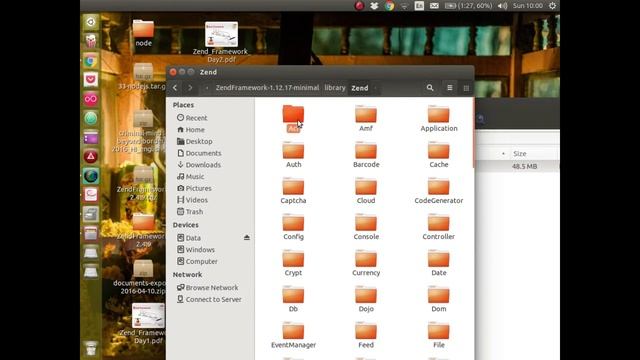Click the clock showing Sun 10:00
This screenshot has width=640, height=360.
[x=528, y=6]
